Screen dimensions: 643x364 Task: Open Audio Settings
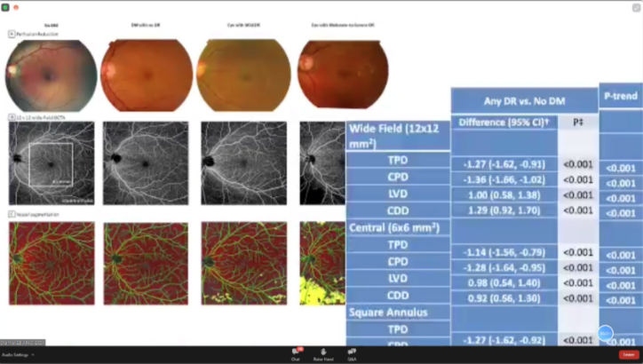[x=15, y=354]
